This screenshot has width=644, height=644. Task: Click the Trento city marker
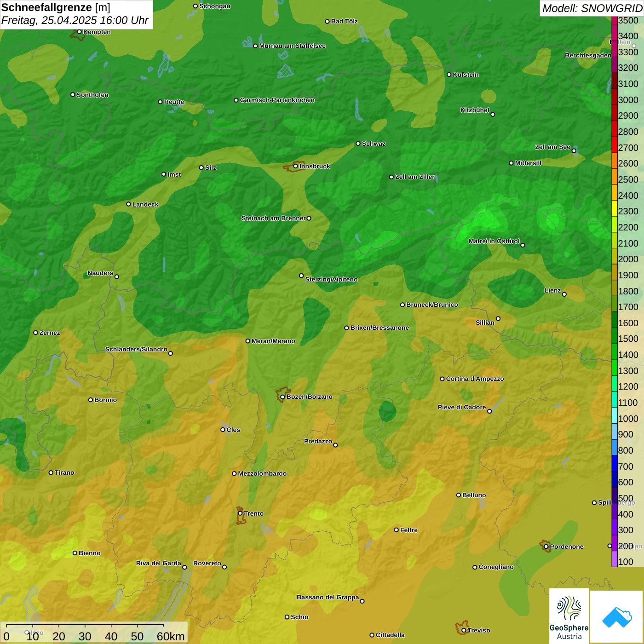click(240, 513)
